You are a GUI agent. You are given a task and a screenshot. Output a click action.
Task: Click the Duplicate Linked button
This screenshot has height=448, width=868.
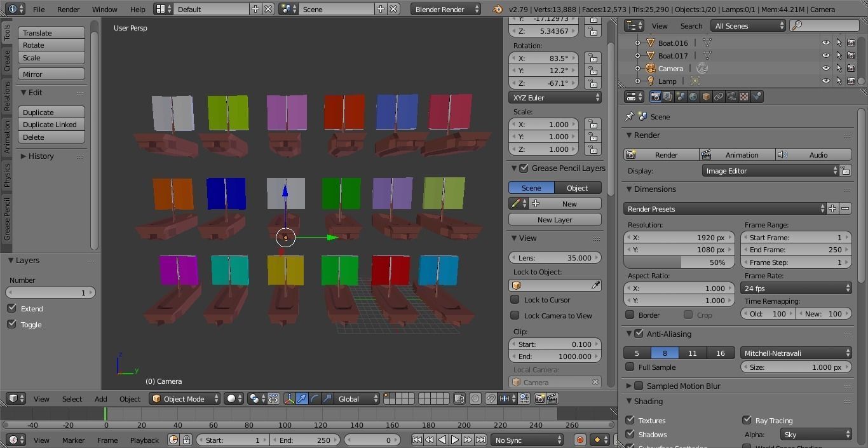[51, 125]
